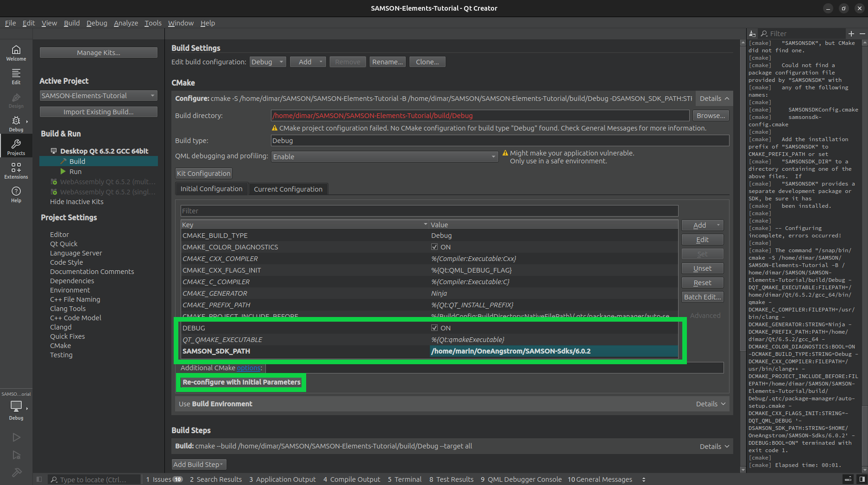
Task: Uncheck the DEBUG value checkbox
Action: pyautogui.click(x=434, y=328)
